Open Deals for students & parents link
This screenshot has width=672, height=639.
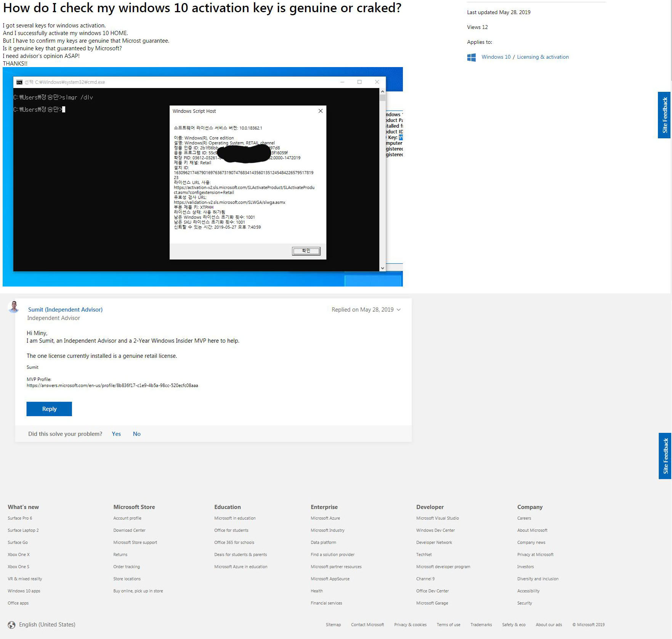(241, 555)
